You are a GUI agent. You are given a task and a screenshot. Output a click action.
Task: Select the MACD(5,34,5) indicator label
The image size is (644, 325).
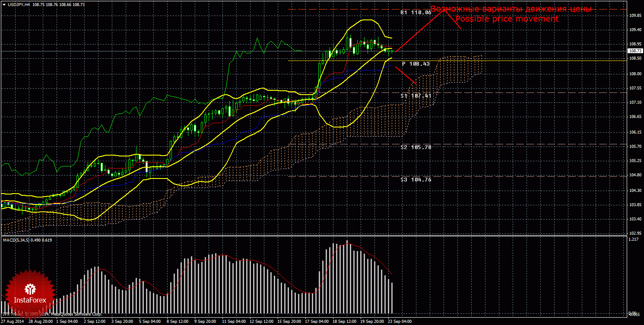pos(16,240)
